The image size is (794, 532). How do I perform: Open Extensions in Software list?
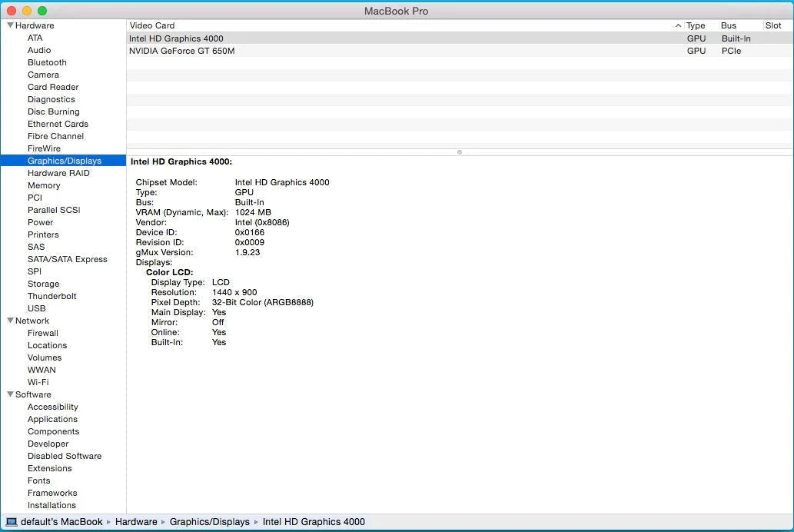click(49, 468)
